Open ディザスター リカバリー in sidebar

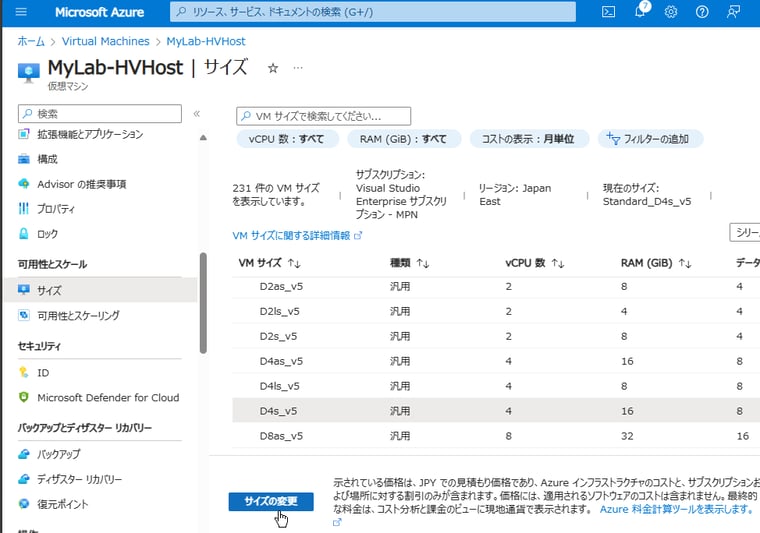[79, 479]
